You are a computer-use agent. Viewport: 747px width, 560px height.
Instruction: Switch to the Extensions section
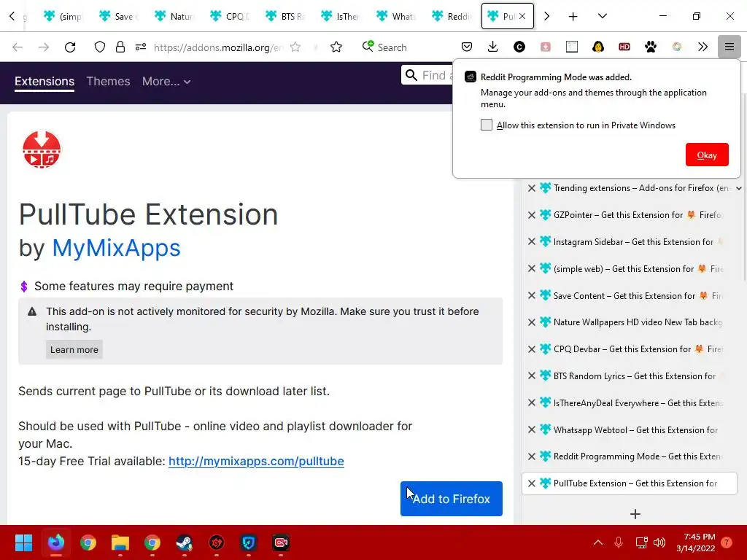coord(44,82)
